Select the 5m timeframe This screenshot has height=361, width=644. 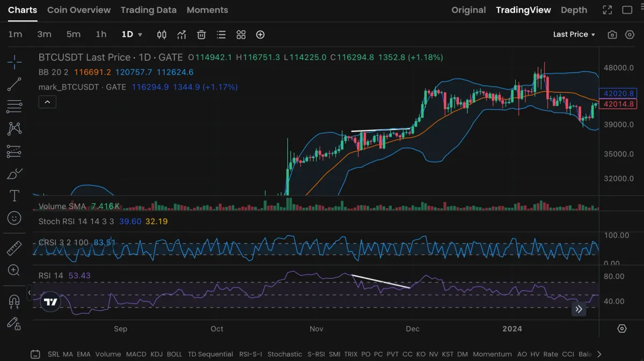coord(74,34)
